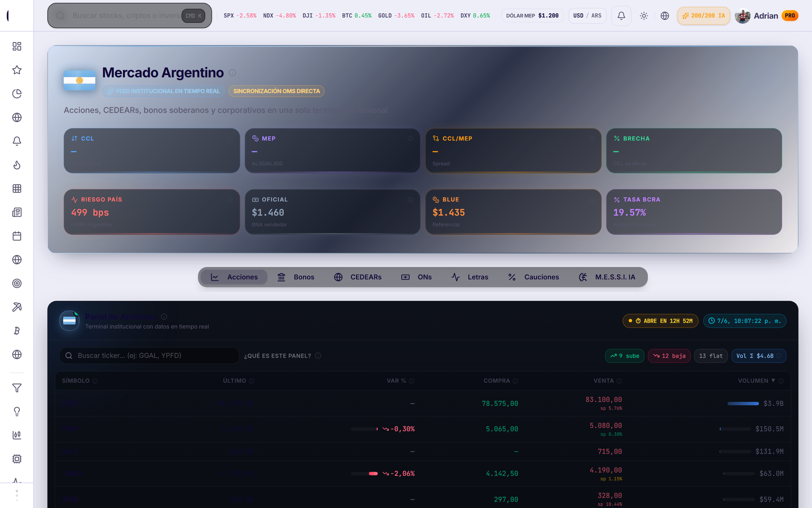
Task: Filter by 12 baja chip
Action: point(669,356)
